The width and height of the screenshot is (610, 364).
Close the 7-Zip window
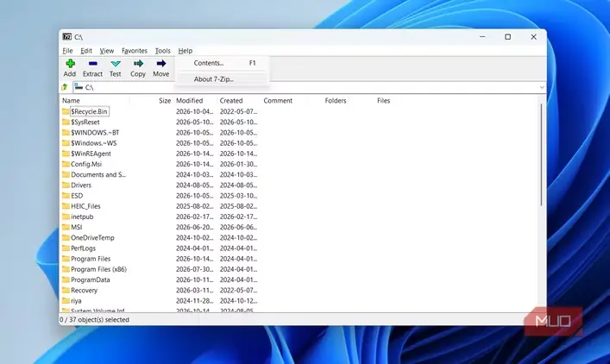click(533, 36)
